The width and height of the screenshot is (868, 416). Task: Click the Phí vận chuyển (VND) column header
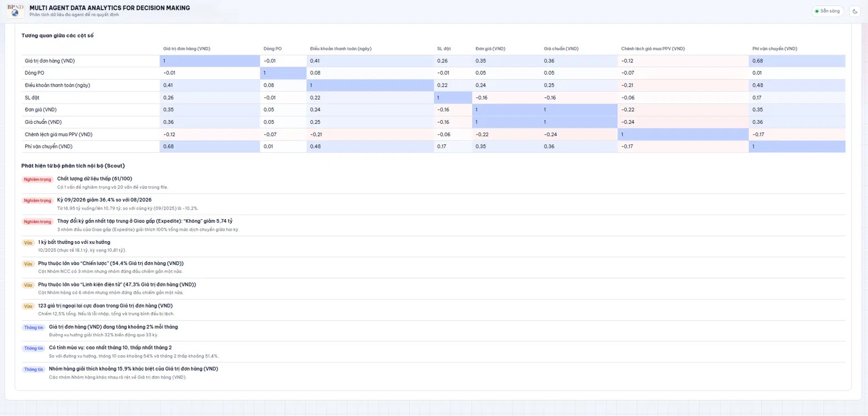[x=774, y=49]
